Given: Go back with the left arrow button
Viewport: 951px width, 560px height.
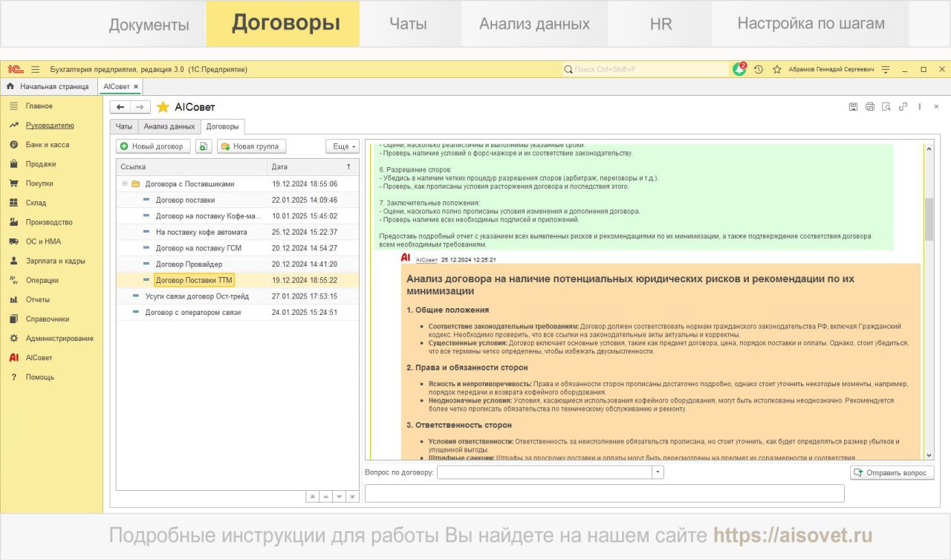Looking at the screenshot, I should [120, 107].
